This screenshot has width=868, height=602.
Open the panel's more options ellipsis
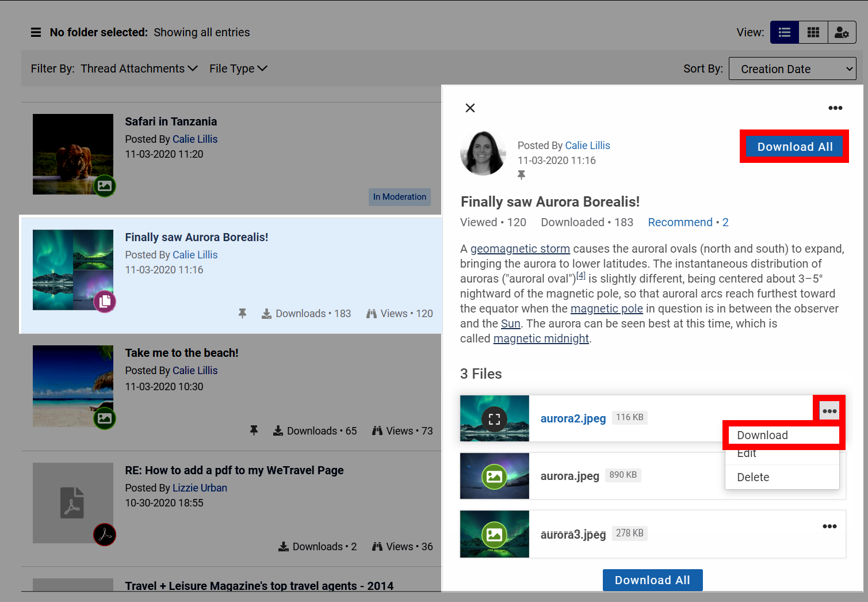[835, 108]
